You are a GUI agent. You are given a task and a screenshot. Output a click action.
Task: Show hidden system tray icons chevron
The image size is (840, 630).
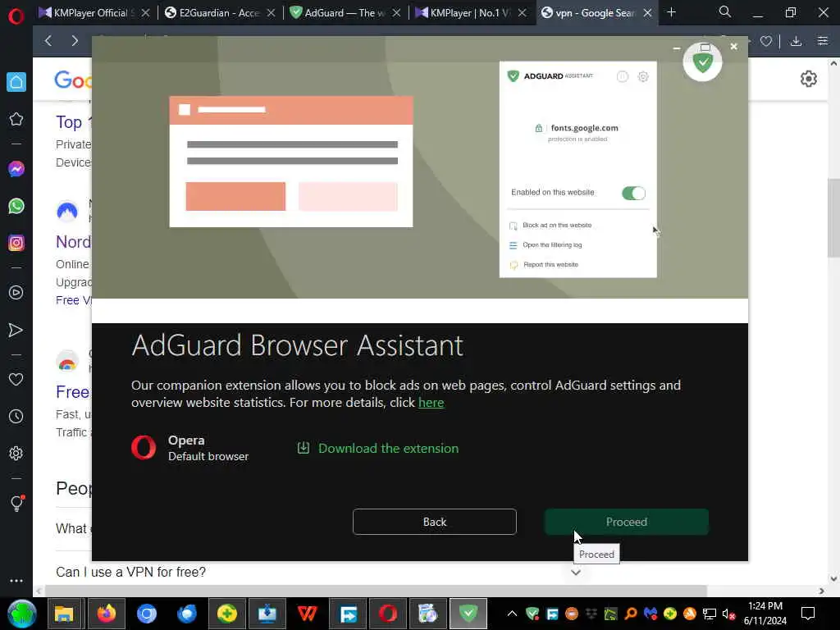click(512, 614)
